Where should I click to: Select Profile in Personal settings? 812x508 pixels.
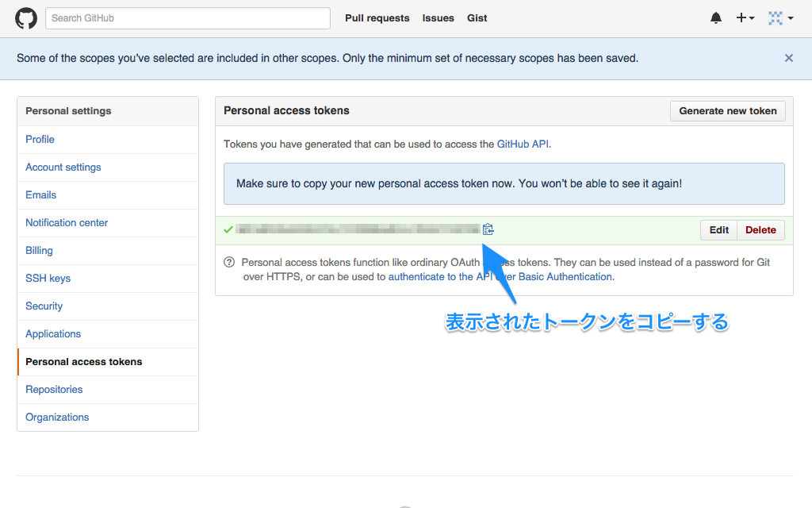click(x=40, y=140)
